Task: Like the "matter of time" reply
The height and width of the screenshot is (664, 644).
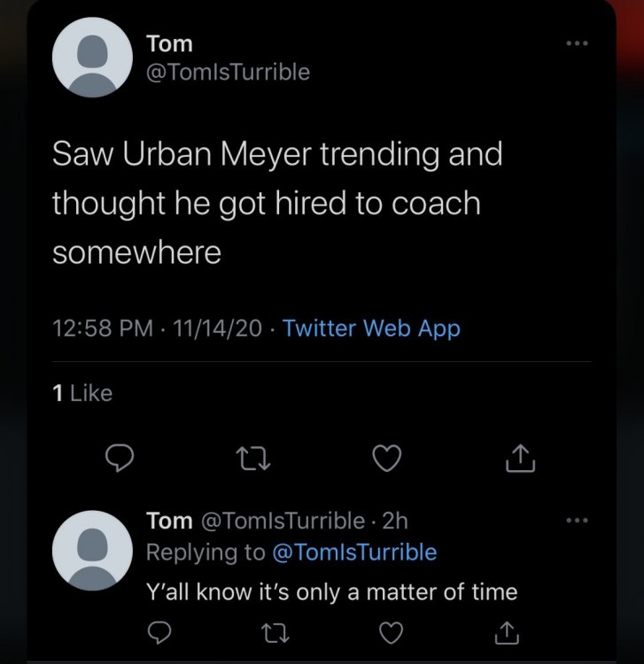Action: point(390,631)
